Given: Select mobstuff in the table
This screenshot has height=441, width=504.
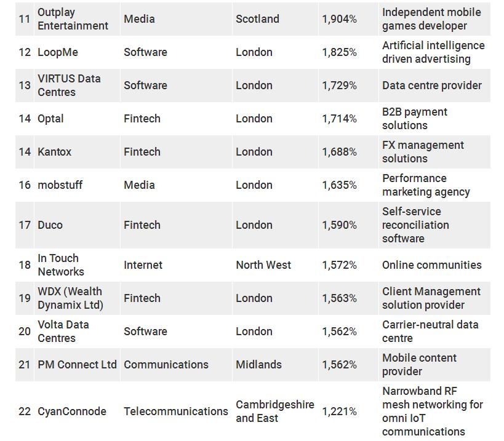Looking at the screenshot, I should pyautogui.click(x=60, y=185).
